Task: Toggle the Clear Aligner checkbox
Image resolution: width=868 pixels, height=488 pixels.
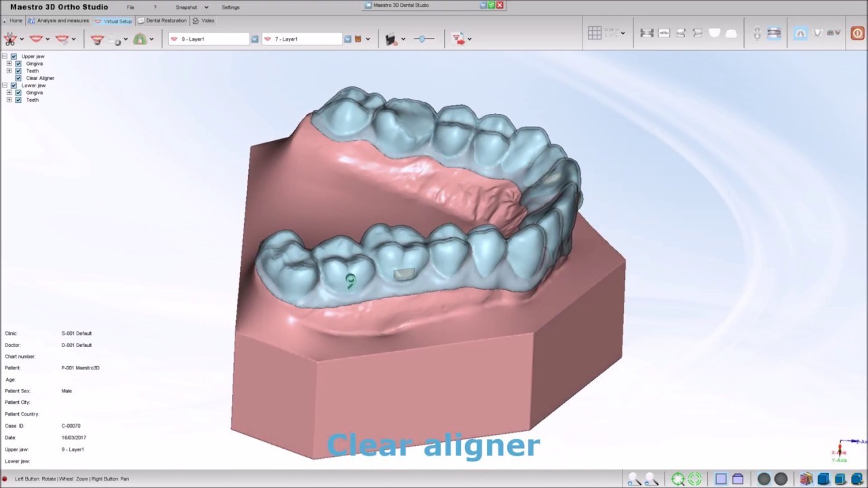Action: click(x=18, y=78)
